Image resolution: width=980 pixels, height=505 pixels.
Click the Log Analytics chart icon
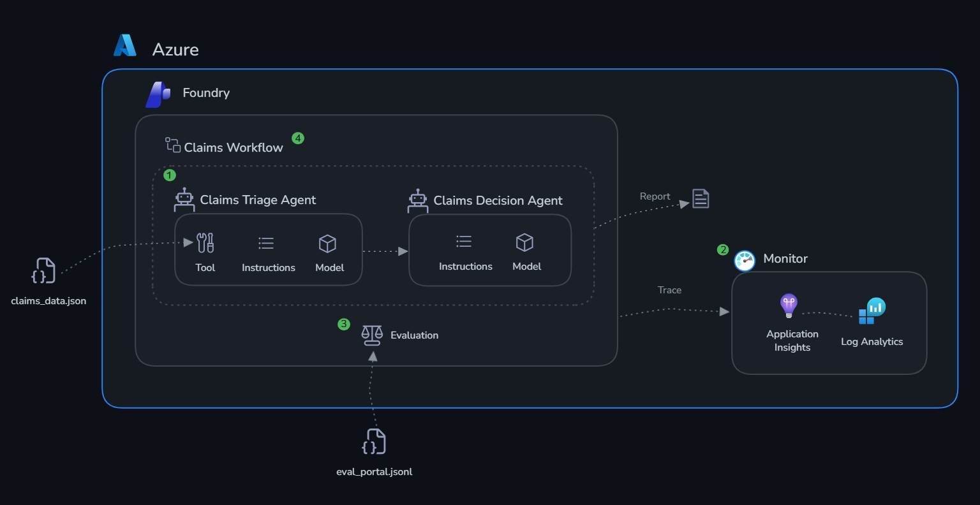[872, 311]
